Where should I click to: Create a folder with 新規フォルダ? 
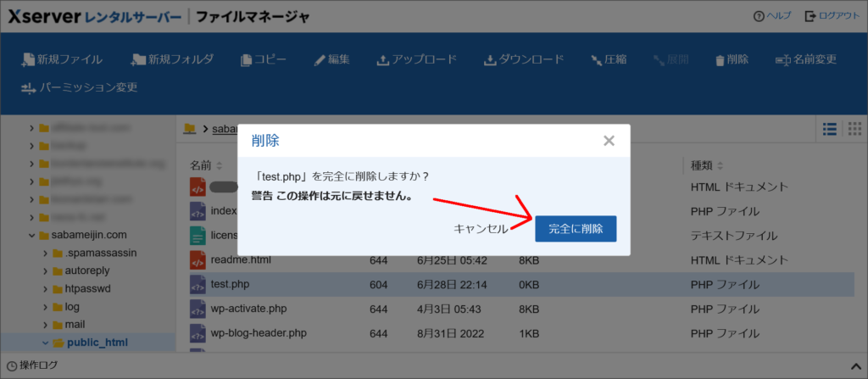pyautogui.click(x=171, y=60)
